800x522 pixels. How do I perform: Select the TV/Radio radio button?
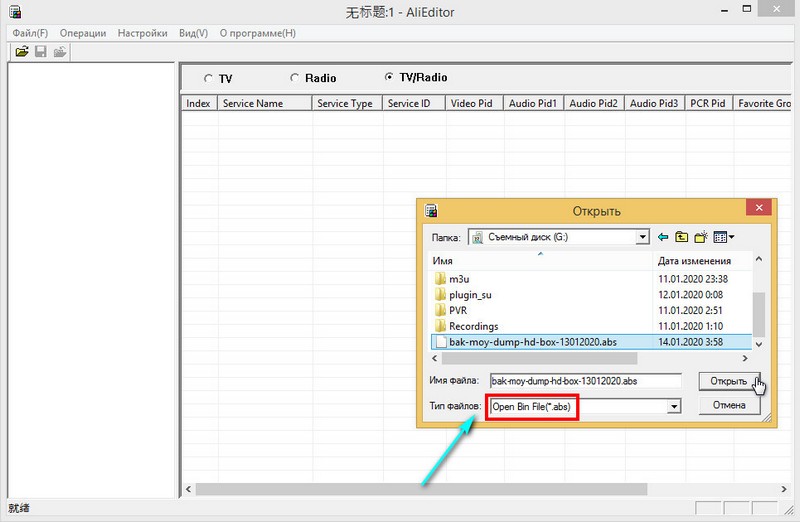[x=389, y=77]
